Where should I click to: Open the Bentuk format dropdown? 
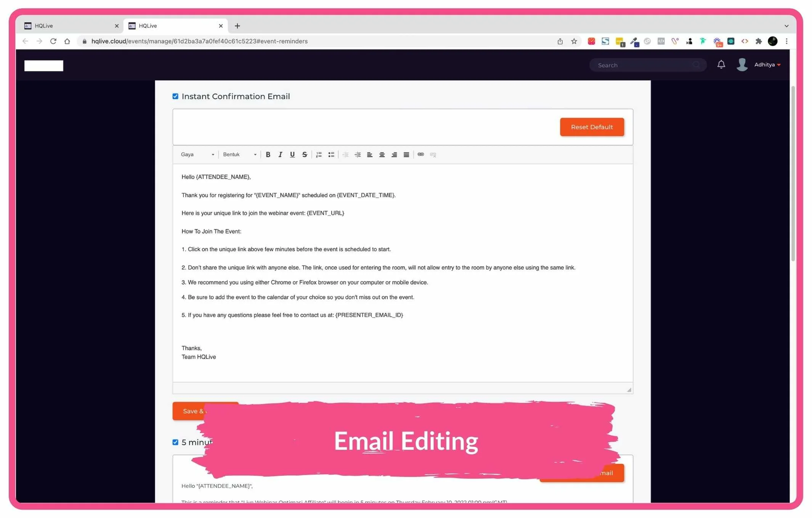pos(239,154)
